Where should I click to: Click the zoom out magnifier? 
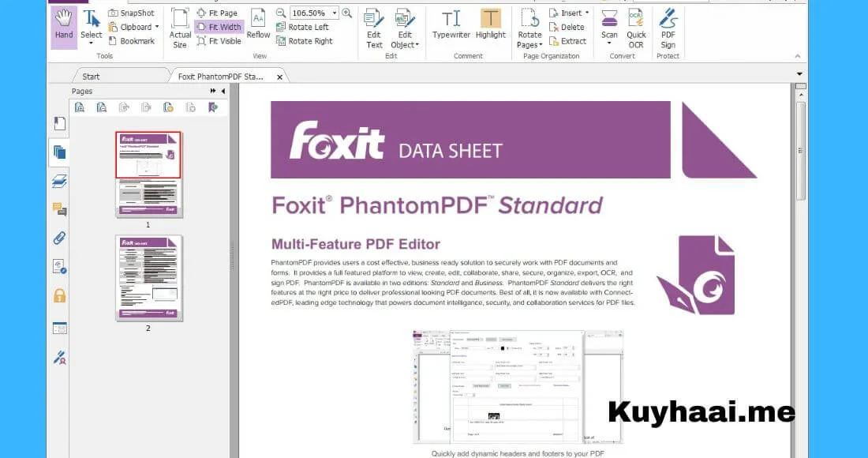(281, 13)
